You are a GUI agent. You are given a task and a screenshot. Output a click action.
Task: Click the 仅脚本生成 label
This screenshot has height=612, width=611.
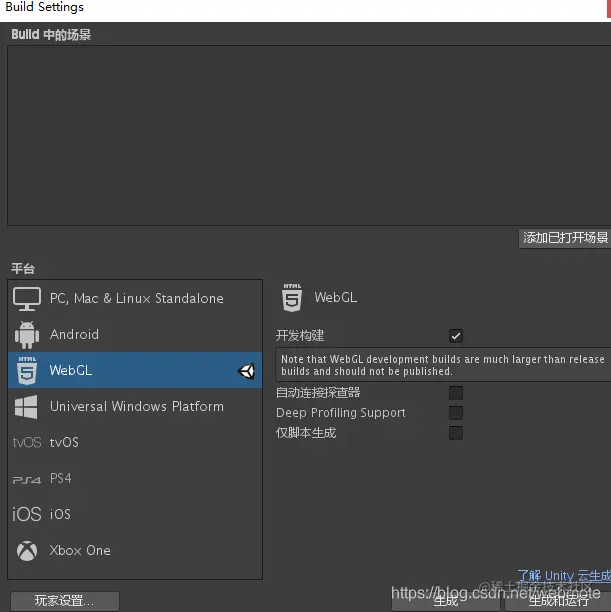(x=306, y=433)
